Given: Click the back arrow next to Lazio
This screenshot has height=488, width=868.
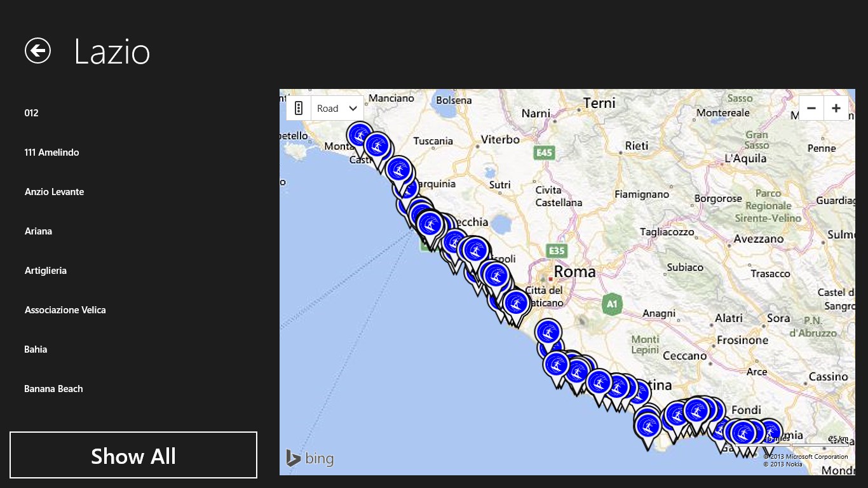Looking at the screenshot, I should [x=37, y=51].
